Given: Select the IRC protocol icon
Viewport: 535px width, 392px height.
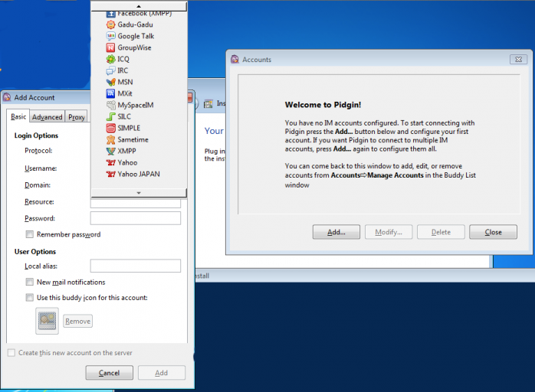Looking at the screenshot, I should click(x=111, y=70).
